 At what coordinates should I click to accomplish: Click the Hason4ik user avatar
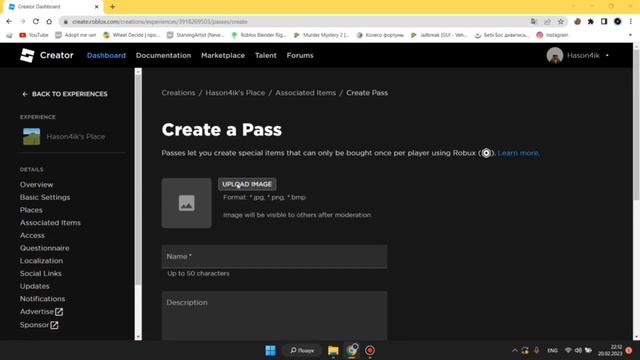[555, 56]
